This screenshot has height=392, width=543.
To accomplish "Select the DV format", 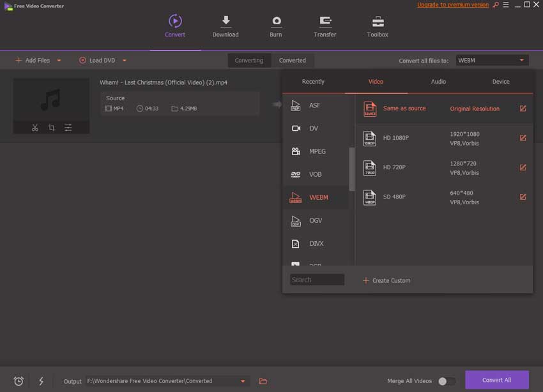I will 316,128.
